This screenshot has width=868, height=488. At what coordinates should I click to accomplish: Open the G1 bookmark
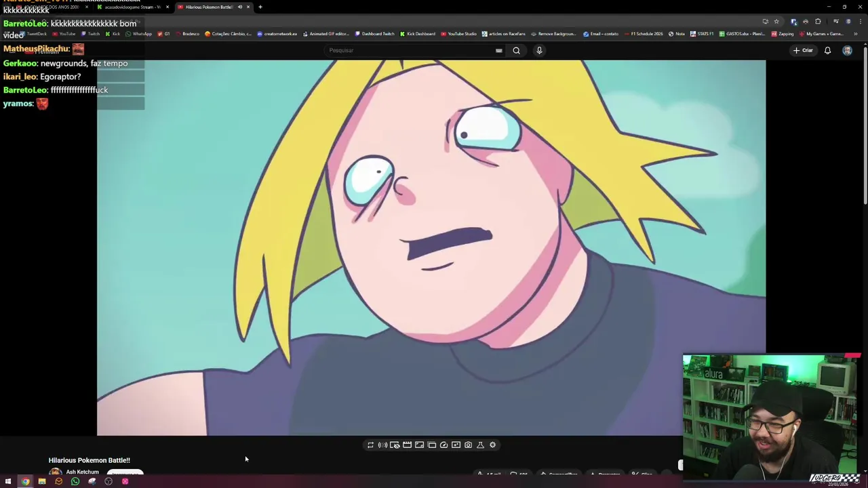click(x=164, y=34)
